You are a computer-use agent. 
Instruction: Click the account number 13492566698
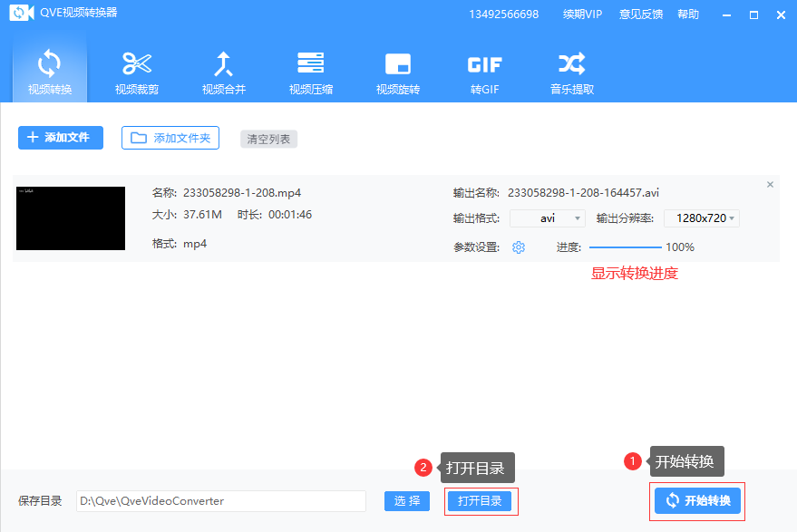click(x=504, y=15)
